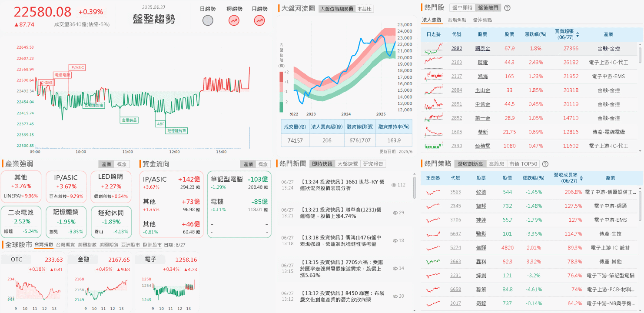644x313 pixels.
Task: Open the daily sparkline for 台積電
Action: point(434,146)
